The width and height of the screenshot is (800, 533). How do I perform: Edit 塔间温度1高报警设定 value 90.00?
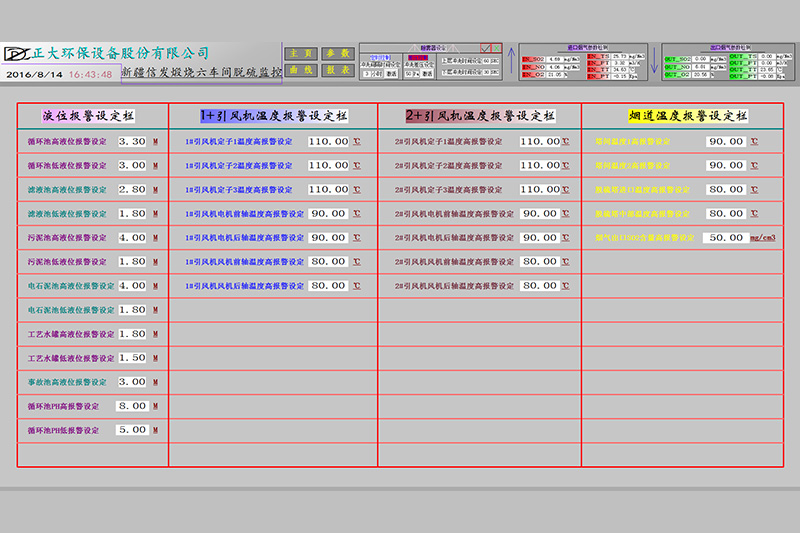coord(726,141)
